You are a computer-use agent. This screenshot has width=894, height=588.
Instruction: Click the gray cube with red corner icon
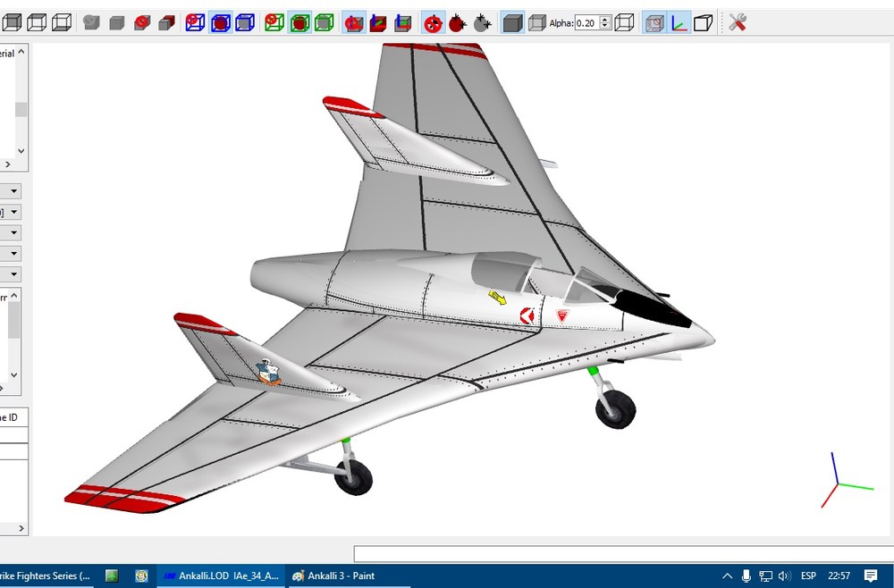(166, 23)
